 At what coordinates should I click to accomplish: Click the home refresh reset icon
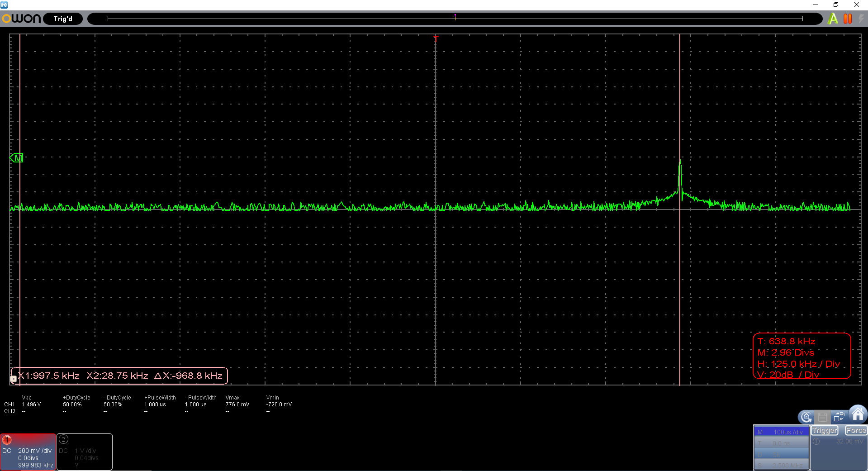pyautogui.click(x=806, y=417)
